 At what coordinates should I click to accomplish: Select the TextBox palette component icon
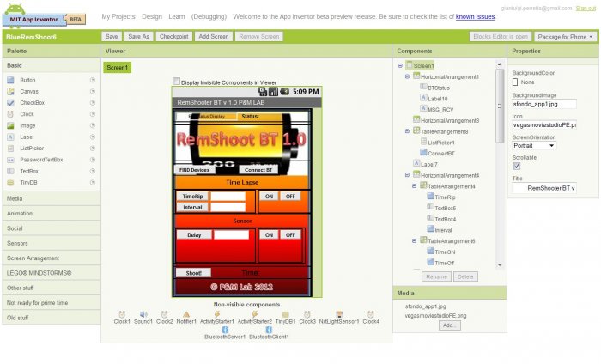click(10, 172)
